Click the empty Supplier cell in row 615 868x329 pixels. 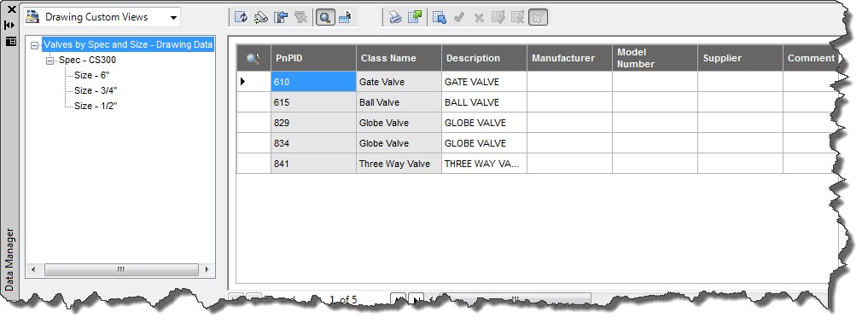[740, 102]
